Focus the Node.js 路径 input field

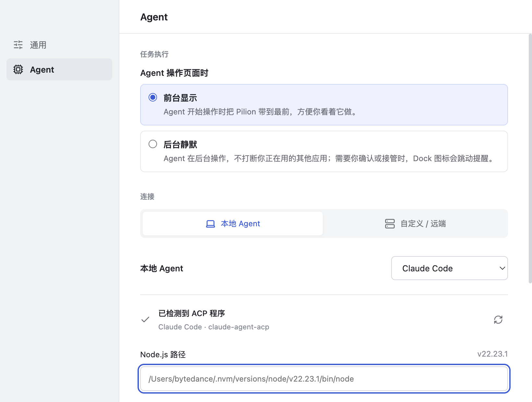324,379
